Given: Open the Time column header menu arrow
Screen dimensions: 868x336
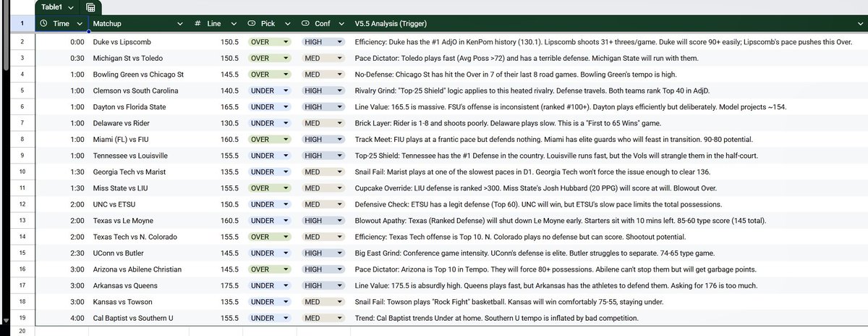Looking at the screenshot, I should 79,23.
